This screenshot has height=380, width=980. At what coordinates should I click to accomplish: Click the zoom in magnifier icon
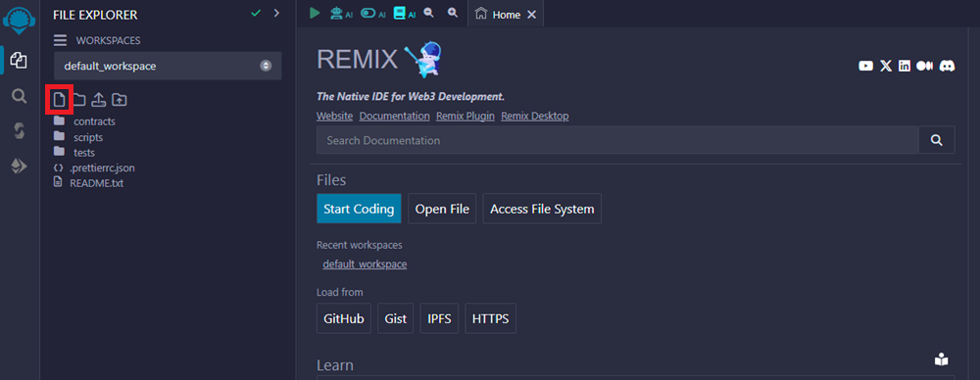pyautogui.click(x=453, y=13)
